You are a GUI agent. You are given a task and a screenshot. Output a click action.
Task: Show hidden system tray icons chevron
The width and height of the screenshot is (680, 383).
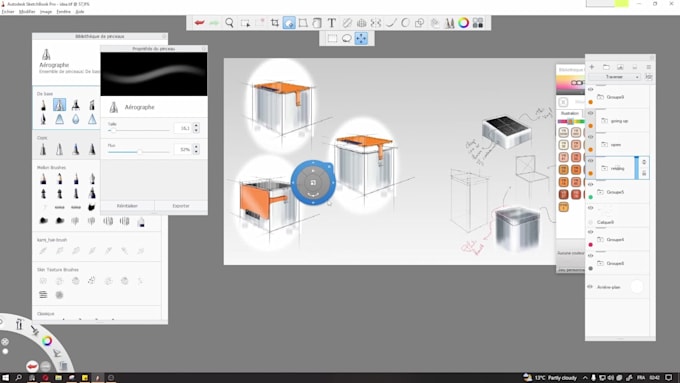click(x=585, y=378)
